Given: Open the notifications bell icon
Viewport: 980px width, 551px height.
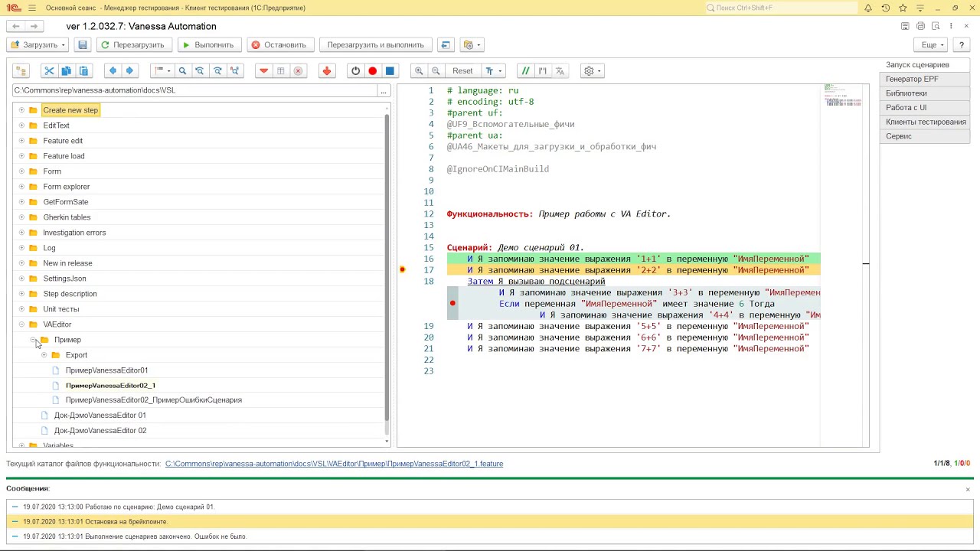Looking at the screenshot, I should point(868,8).
